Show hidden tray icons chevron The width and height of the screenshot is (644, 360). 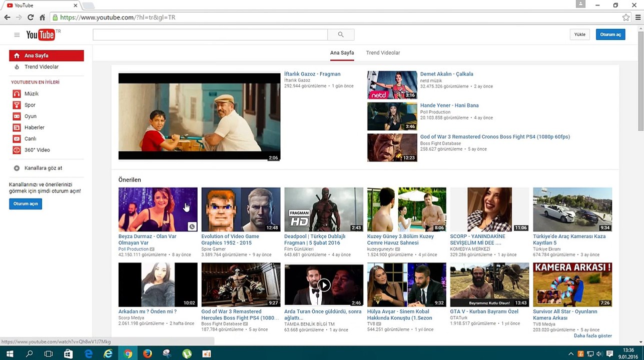pos(572,353)
